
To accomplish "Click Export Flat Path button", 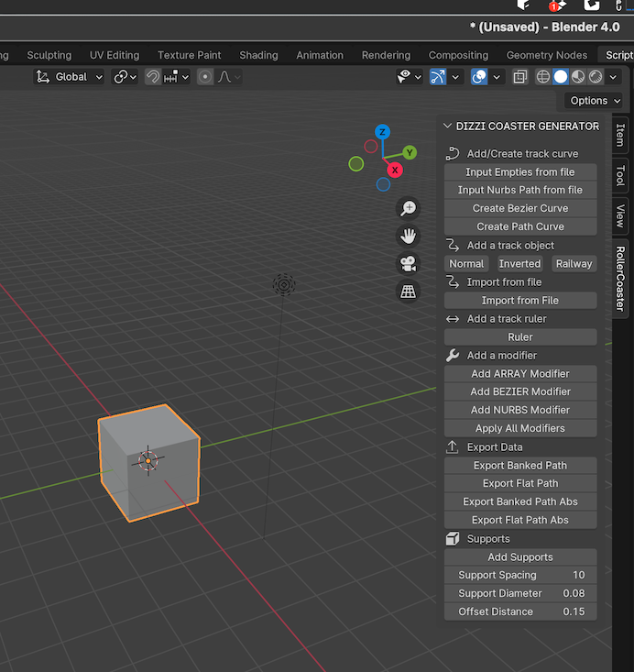I will 520,484.
